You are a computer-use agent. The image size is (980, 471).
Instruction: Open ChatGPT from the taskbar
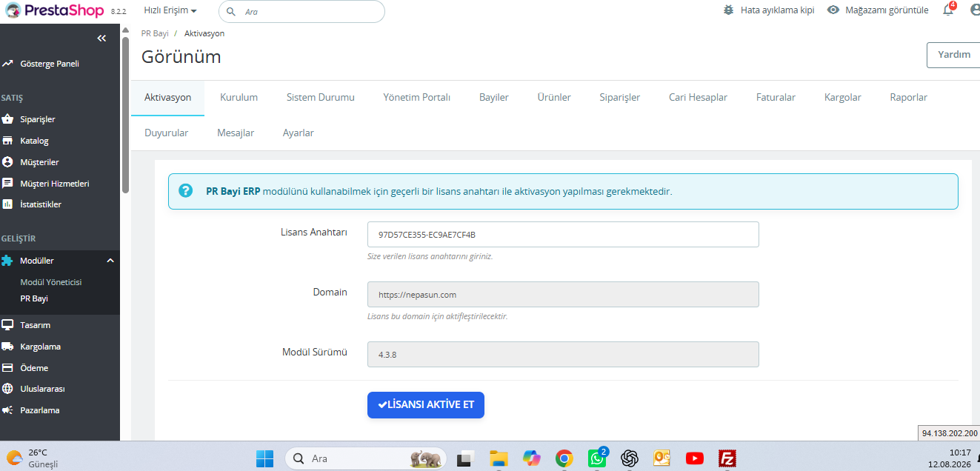(630, 458)
